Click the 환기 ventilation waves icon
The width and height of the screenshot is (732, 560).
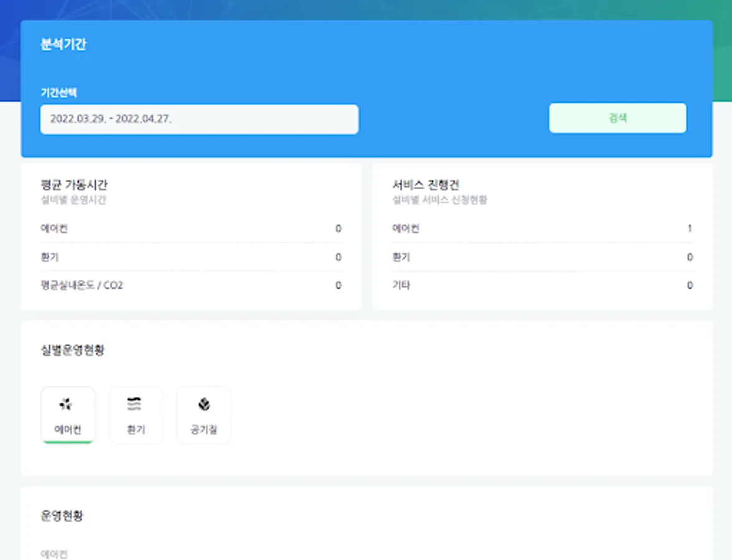point(136,403)
